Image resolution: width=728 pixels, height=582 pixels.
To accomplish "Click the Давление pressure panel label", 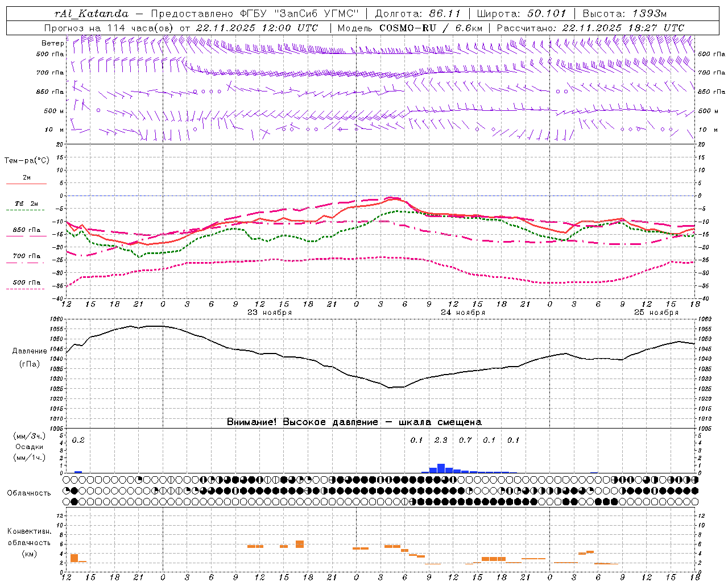I will [30, 351].
